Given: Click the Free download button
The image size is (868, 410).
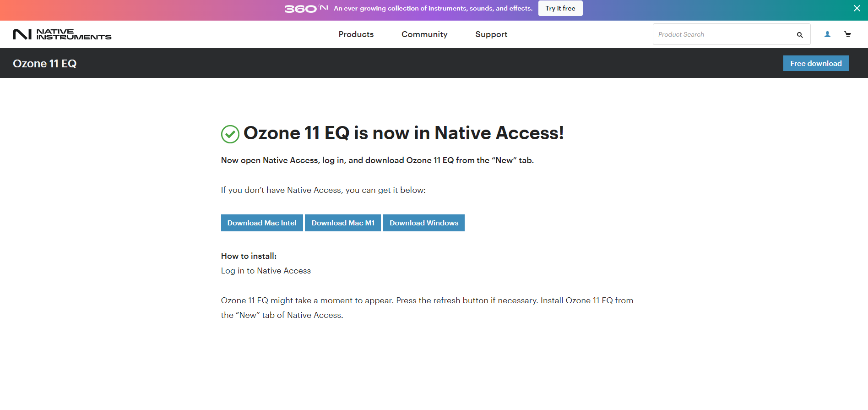Looking at the screenshot, I should pos(816,63).
